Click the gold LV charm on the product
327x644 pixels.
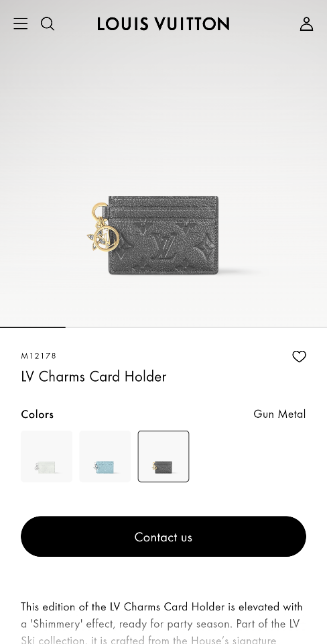103,227
